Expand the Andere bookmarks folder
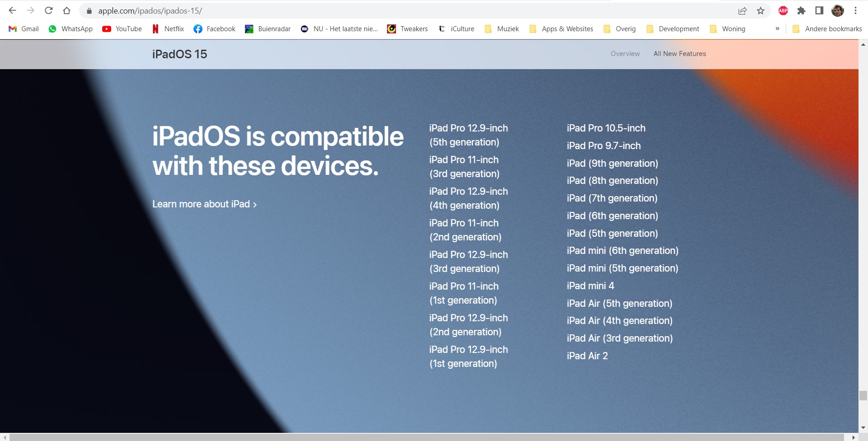868x441 pixels. pyautogui.click(x=827, y=29)
